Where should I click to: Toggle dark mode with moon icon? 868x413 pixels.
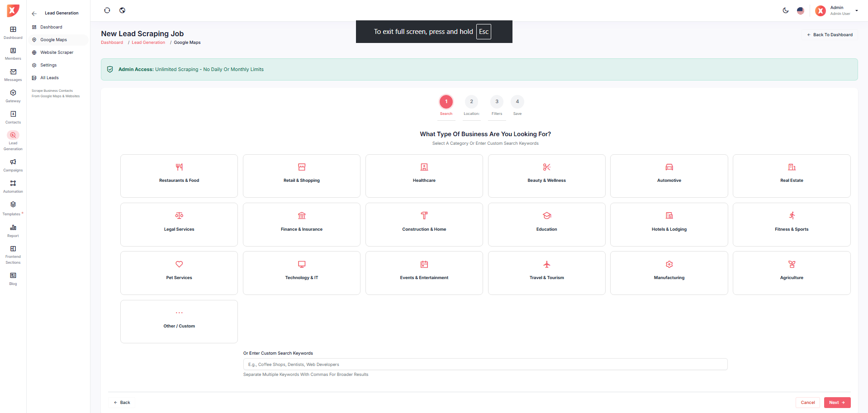click(786, 10)
